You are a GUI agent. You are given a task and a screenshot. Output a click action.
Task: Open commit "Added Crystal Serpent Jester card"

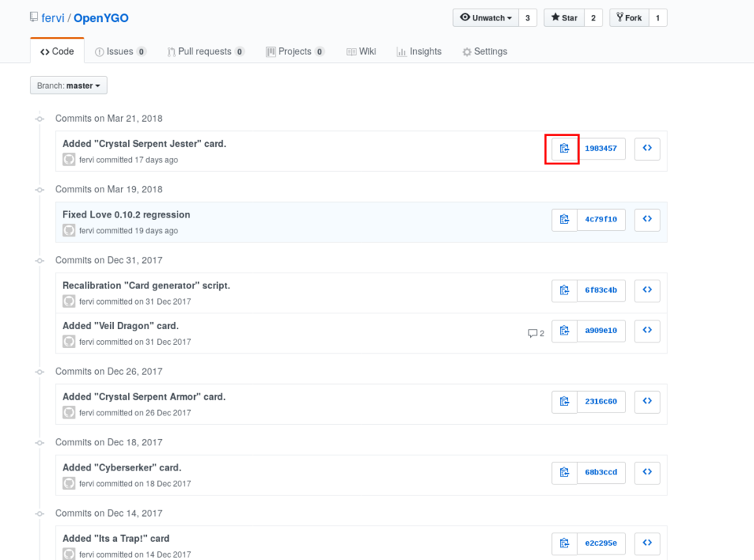(x=144, y=144)
